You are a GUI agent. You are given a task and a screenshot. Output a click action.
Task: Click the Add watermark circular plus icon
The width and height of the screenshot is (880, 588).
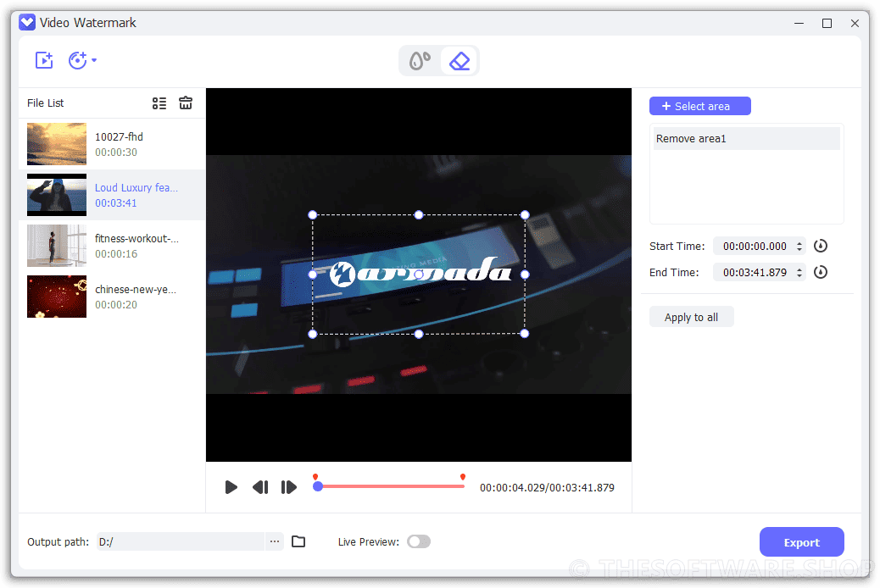[77, 60]
